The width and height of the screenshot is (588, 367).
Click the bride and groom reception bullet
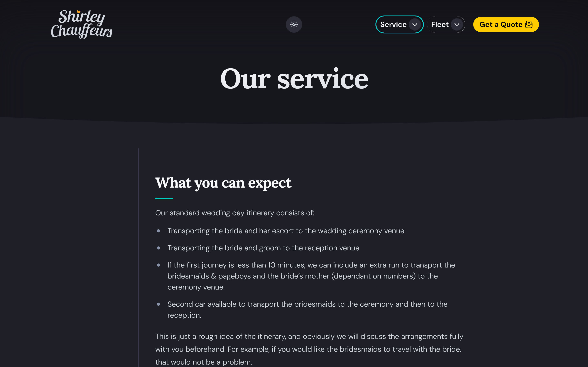click(x=263, y=248)
